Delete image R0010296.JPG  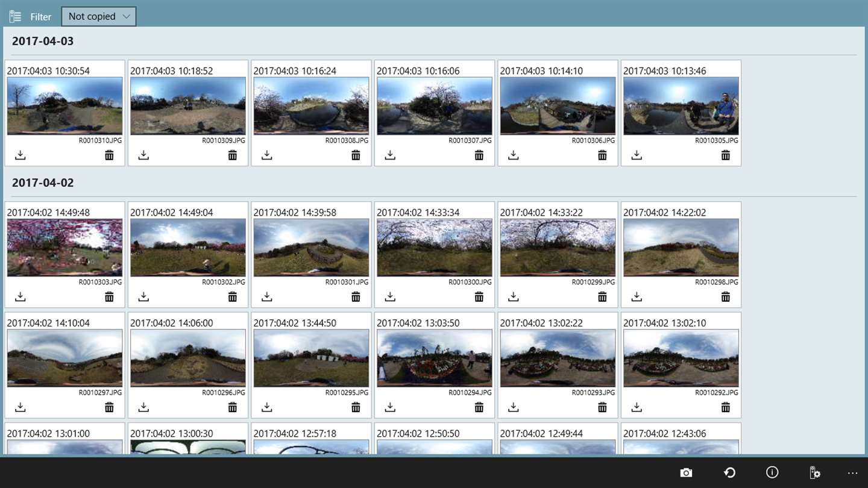(233, 407)
